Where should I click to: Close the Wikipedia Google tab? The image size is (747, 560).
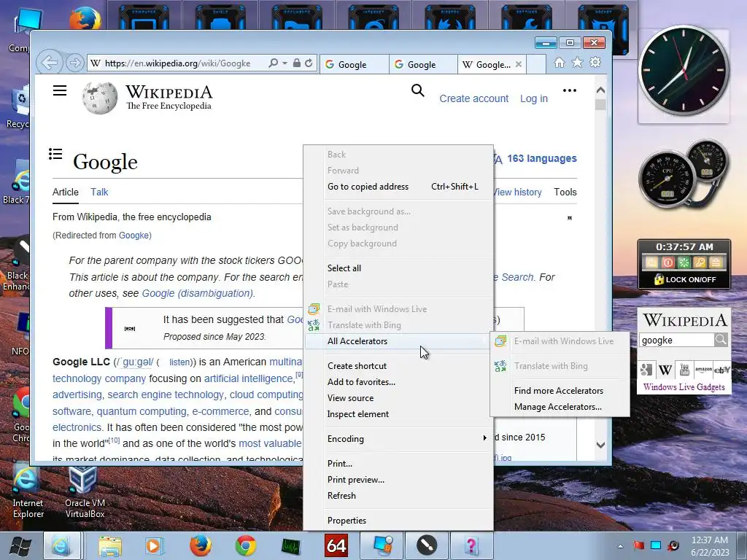pos(519,64)
